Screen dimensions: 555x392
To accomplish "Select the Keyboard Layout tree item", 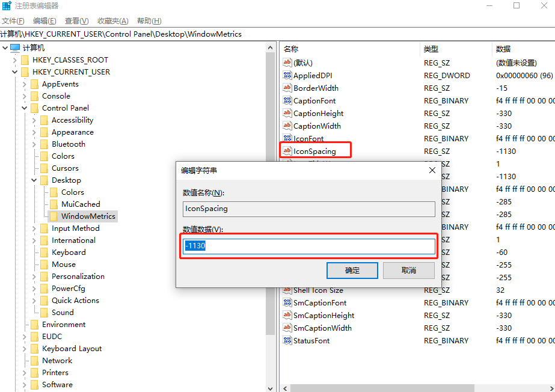I will coord(72,349).
